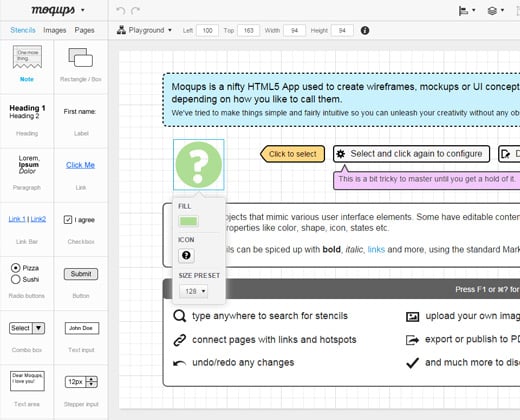Select the Heading stencil
Image resolution: width=520 pixels, height=420 pixels.
[x=27, y=120]
